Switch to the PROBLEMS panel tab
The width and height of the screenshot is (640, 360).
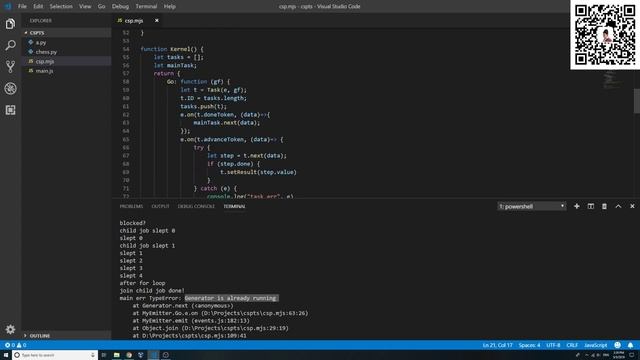131,206
